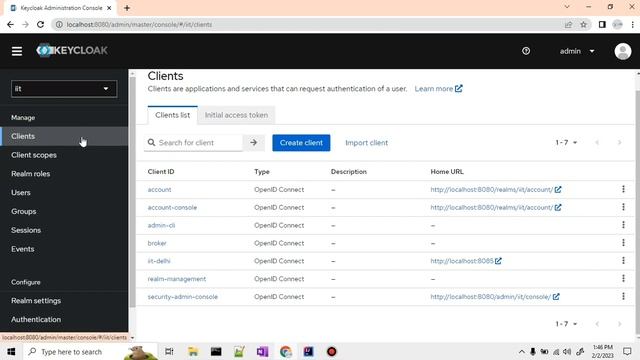Open the Chrome side panel icon
640x360 pixels.
click(602, 24)
